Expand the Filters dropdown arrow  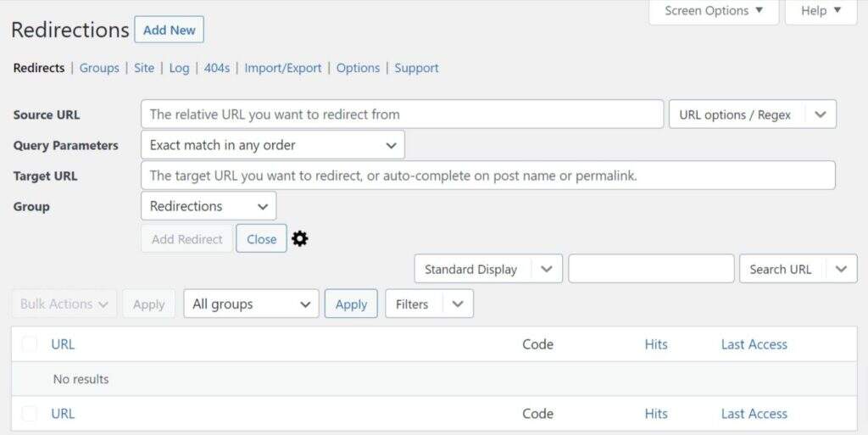[x=458, y=304]
